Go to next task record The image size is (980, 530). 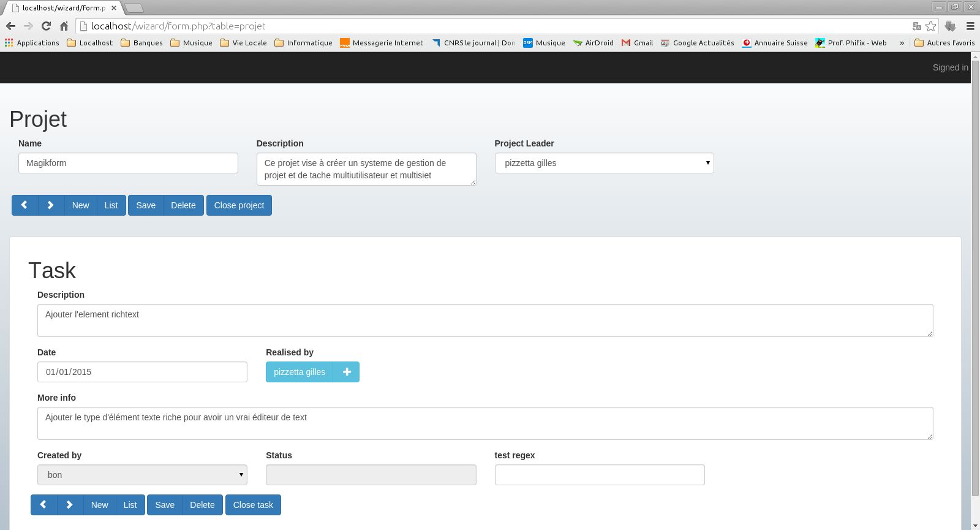pos(70,505)
